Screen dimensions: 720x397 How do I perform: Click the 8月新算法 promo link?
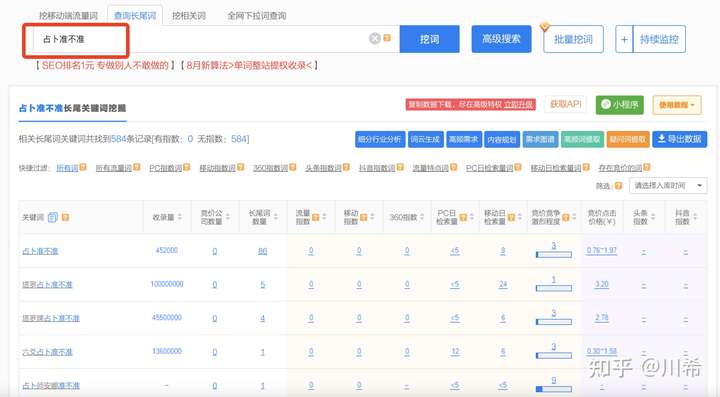tap(250, 66)
